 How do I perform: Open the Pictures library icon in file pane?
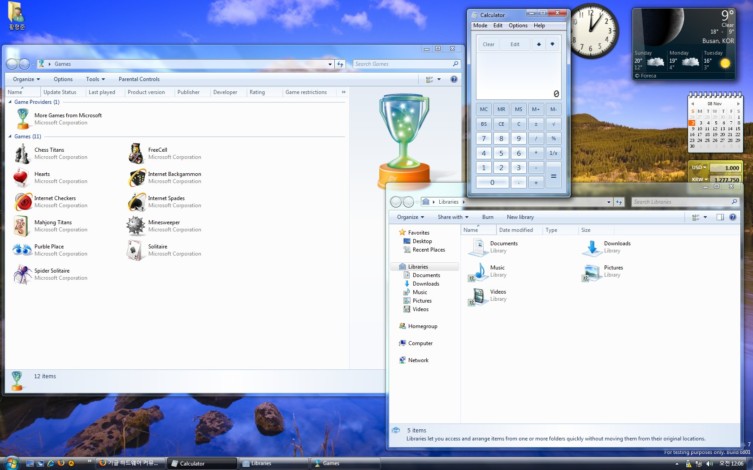click(591, 272)
